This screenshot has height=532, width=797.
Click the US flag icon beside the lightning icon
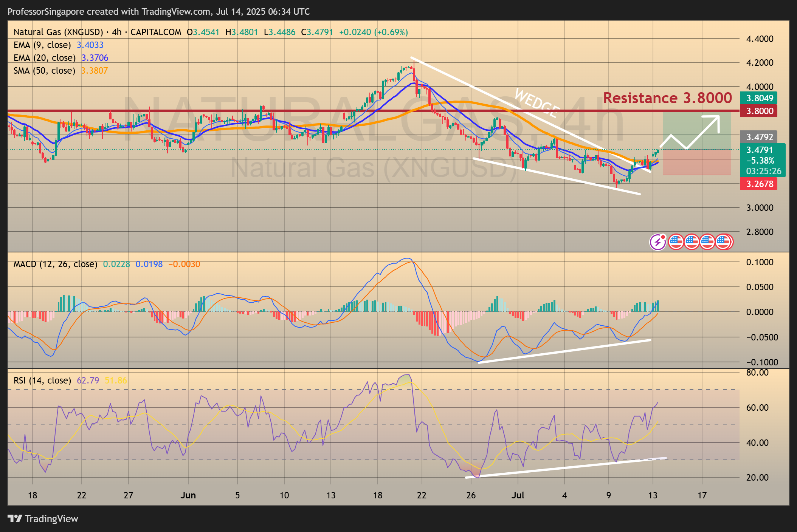click(x=676, y=242)
